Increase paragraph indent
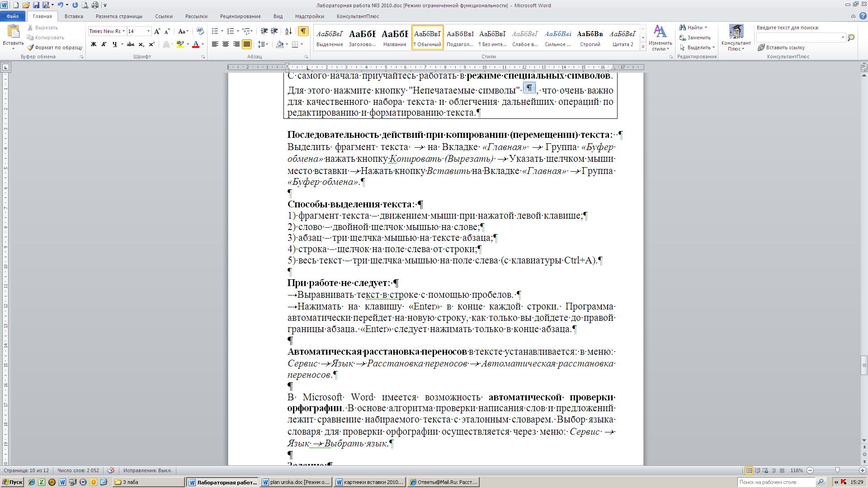Screen dimensions: 868x488 (x=274, y=31)
